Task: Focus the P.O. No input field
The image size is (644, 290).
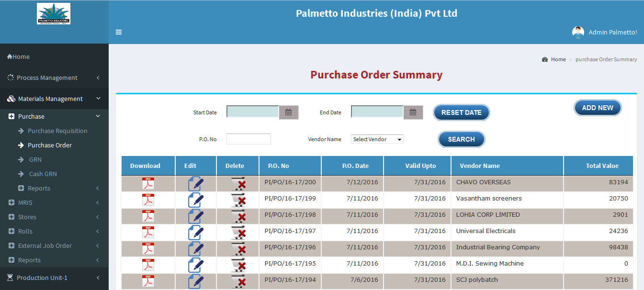Action: coord(249,139)
